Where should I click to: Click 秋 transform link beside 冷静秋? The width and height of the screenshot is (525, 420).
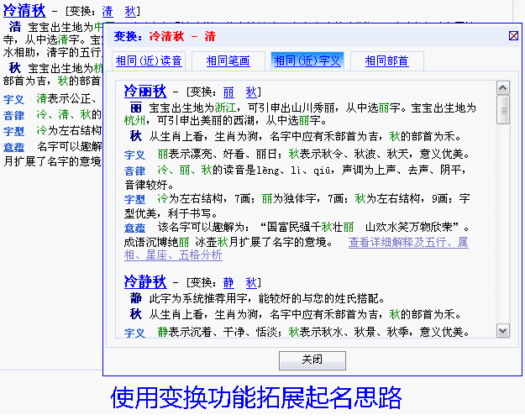251,281
